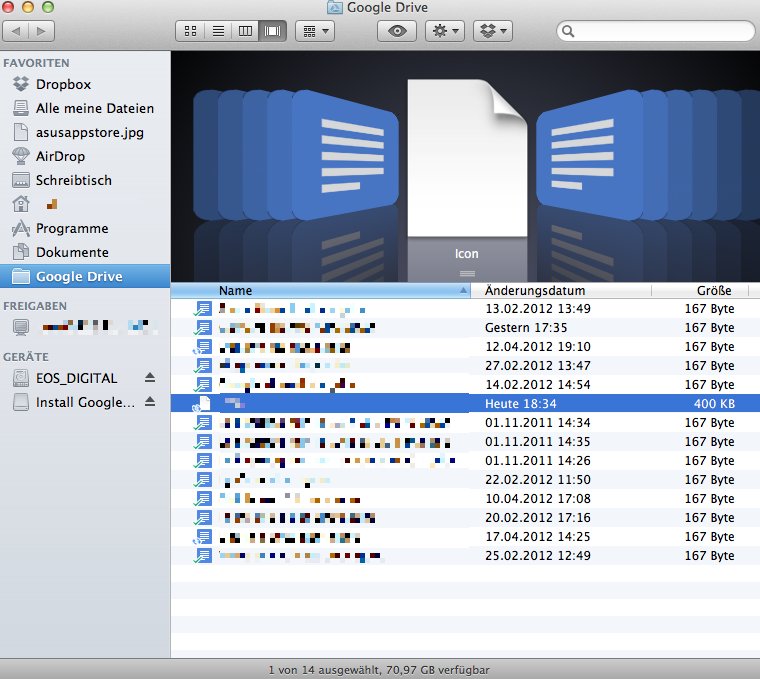Switch to column view

pos(245,32)
